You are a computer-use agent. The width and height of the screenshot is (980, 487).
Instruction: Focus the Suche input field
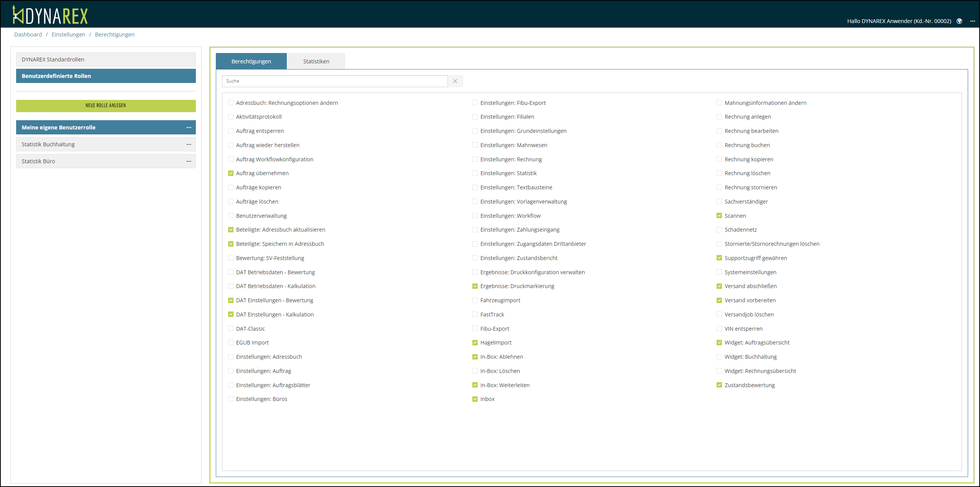tap(334, 81)
